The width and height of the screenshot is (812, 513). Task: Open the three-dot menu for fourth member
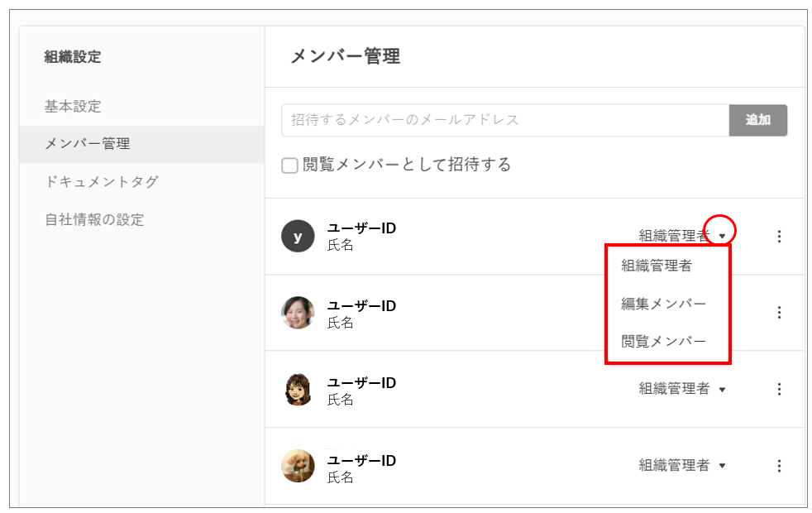point(779,466)
